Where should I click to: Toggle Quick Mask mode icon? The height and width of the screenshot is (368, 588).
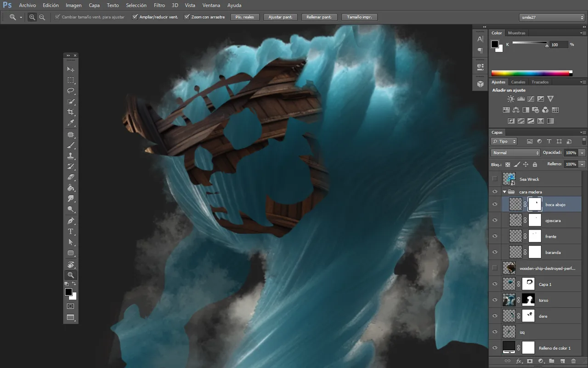pos(70,306)
